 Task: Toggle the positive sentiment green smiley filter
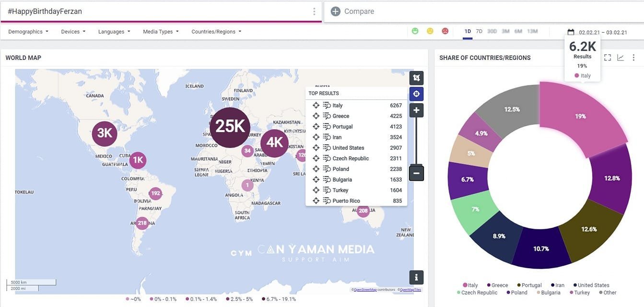point(415,31)
